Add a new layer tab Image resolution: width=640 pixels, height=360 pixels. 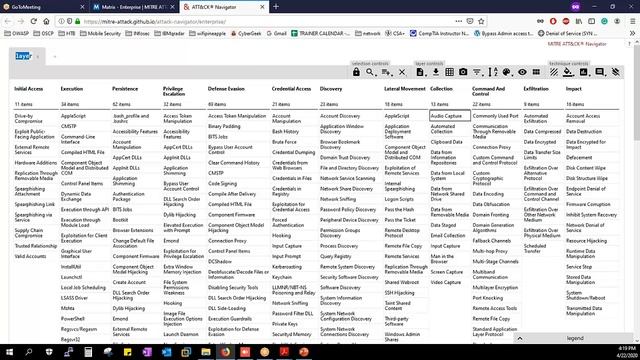(54, 56)
